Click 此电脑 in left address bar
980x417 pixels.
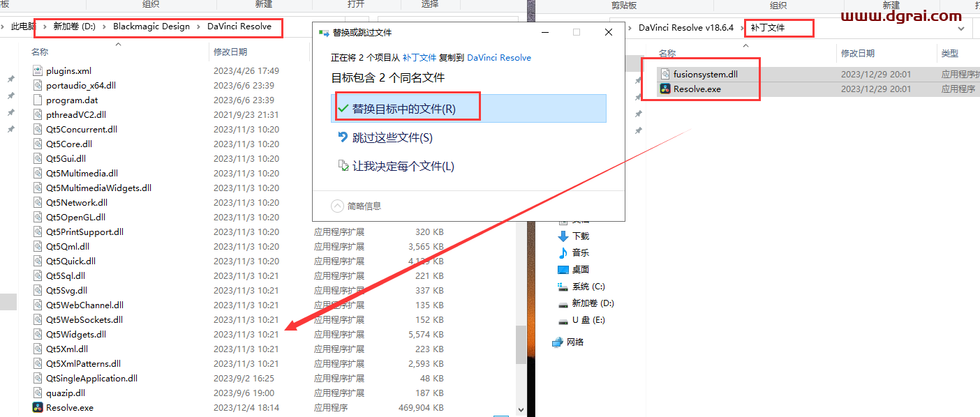23,26
